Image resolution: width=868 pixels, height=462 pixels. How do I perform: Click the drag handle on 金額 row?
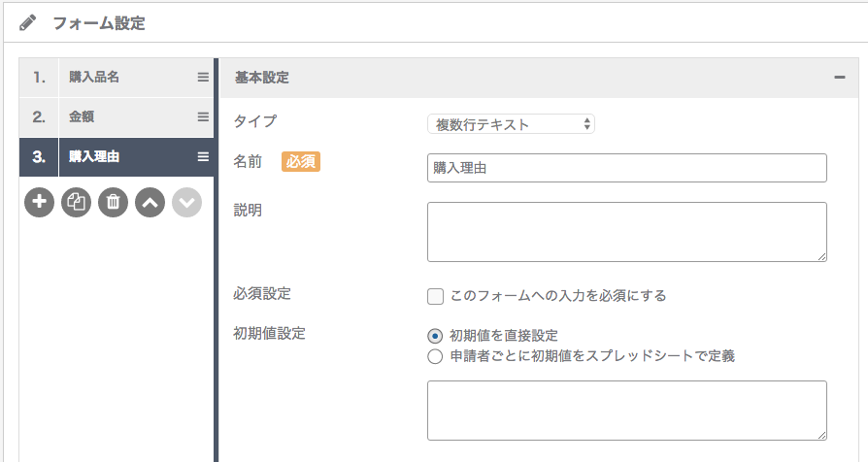point(203,116)
